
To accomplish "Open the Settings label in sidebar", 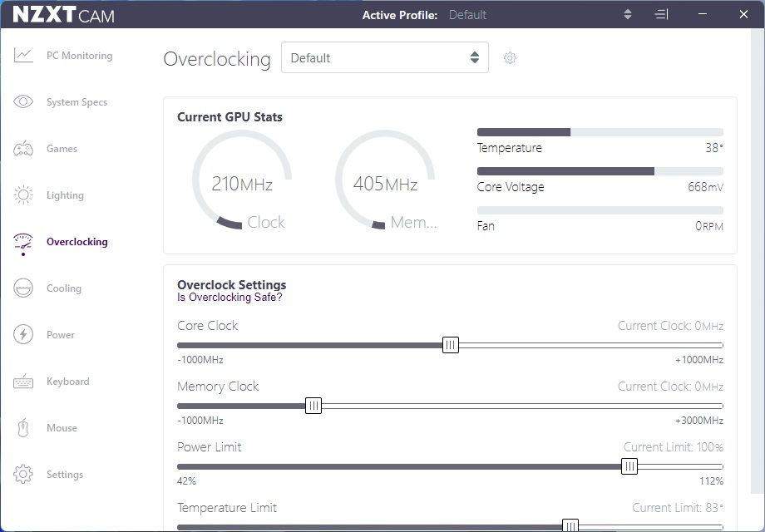I will [65, 474].
